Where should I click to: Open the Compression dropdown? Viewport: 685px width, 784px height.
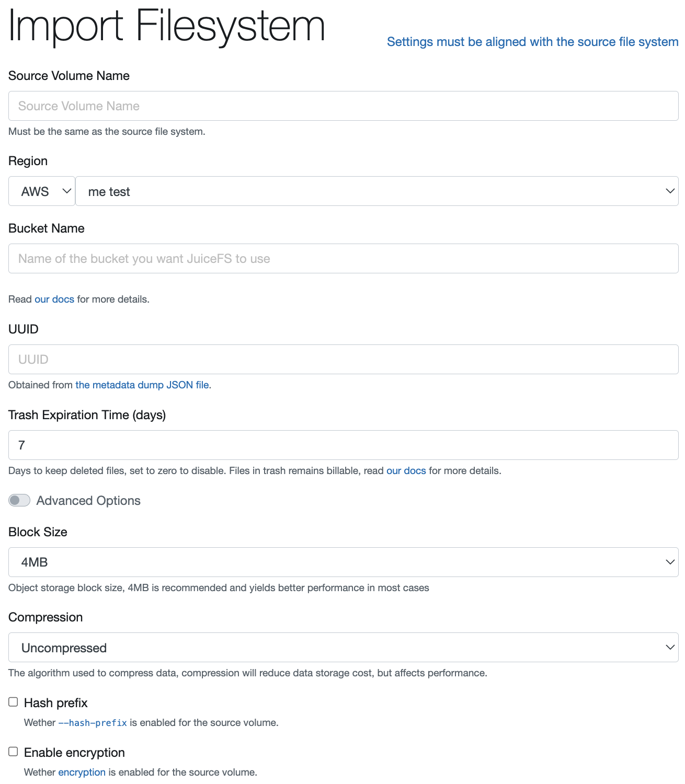(343, 648)
